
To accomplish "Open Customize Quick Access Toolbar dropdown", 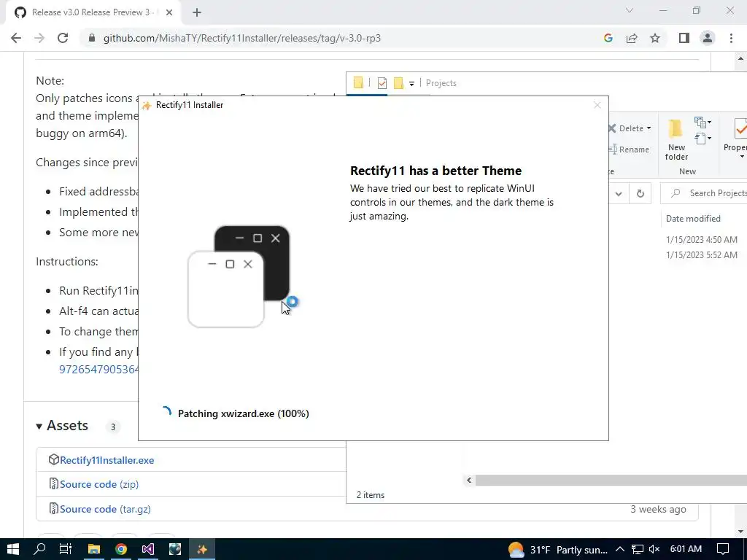I will 411,84.
